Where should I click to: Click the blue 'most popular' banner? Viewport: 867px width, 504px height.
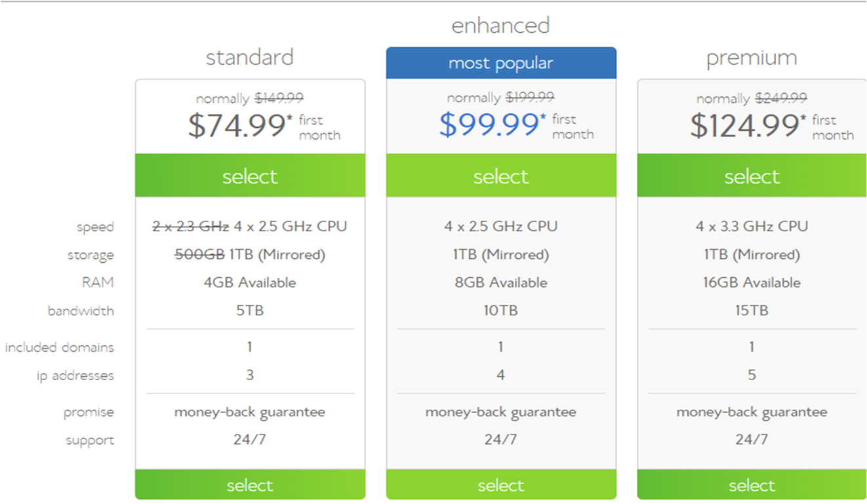click(501, 63)
